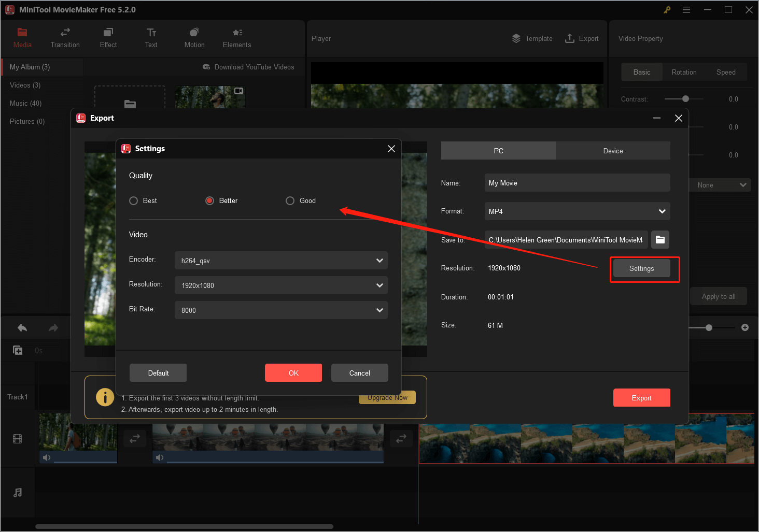
Task: Click transition swap icon after forest clip
Action: (135, 439)
